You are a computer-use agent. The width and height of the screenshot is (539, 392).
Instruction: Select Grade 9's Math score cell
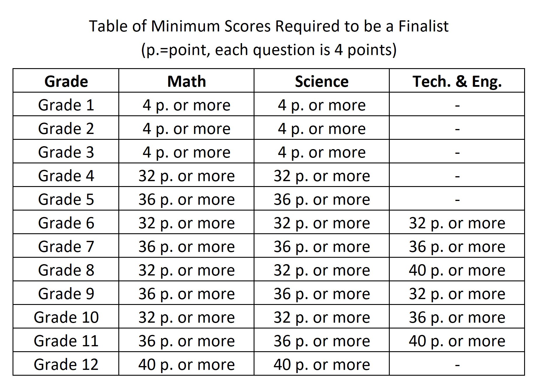[x=187, y=294]
